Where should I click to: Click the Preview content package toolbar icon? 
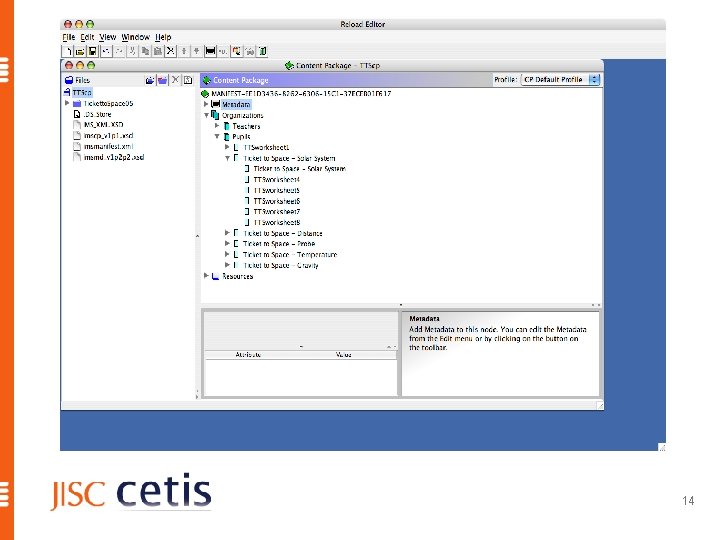click(236, 51)
